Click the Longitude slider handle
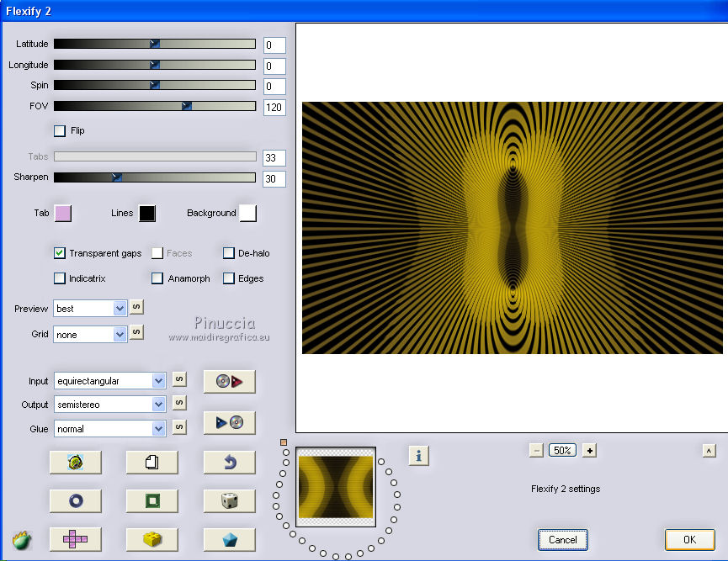 (x=155, y=65)
